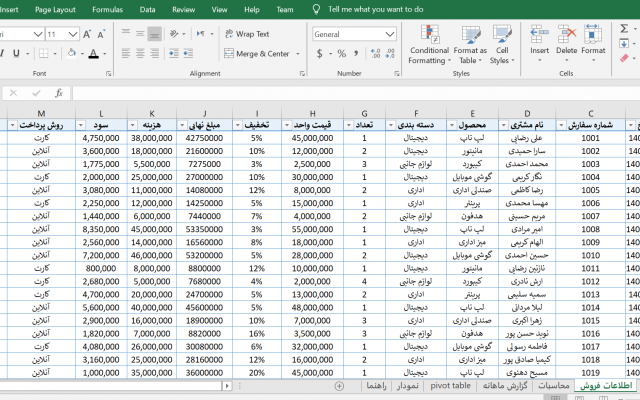Middle-align the cell contents
The image size is (640, 400).
coord(140,33)
